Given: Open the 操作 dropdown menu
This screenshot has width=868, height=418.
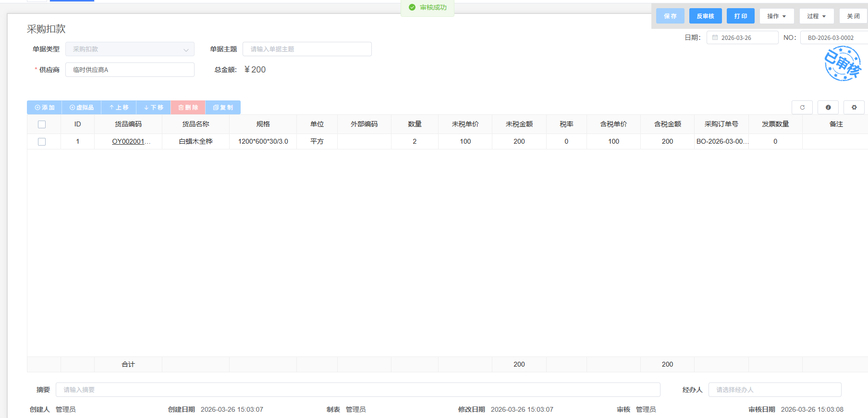Looking at the screenshot, I should coord(776,16).
